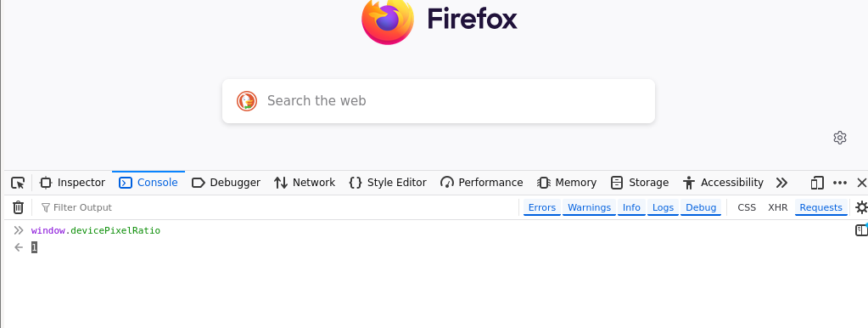Open the Storage tab
Viewport: 868px width, 328px height.
click(x=640, y=183)
